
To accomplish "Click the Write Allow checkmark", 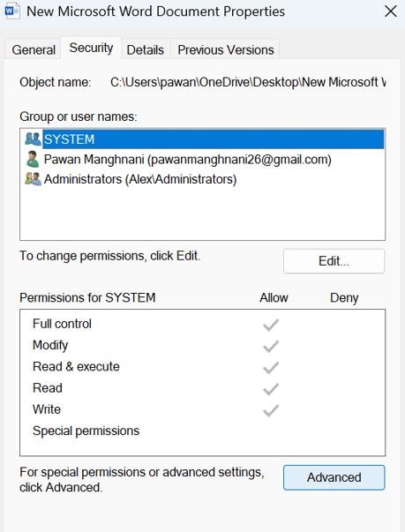I will 271,410.
